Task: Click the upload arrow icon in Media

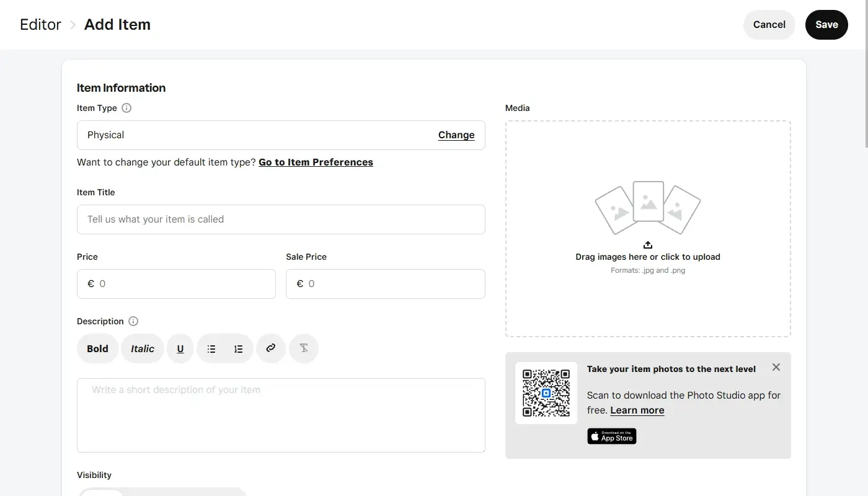Action: [x=648, y=245]
